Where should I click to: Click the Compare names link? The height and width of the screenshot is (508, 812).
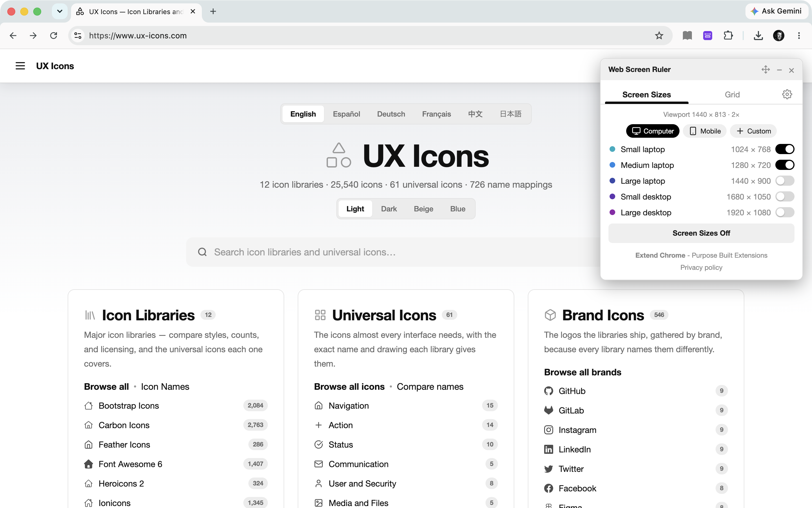pyautogui.click(x=430, y=386)
